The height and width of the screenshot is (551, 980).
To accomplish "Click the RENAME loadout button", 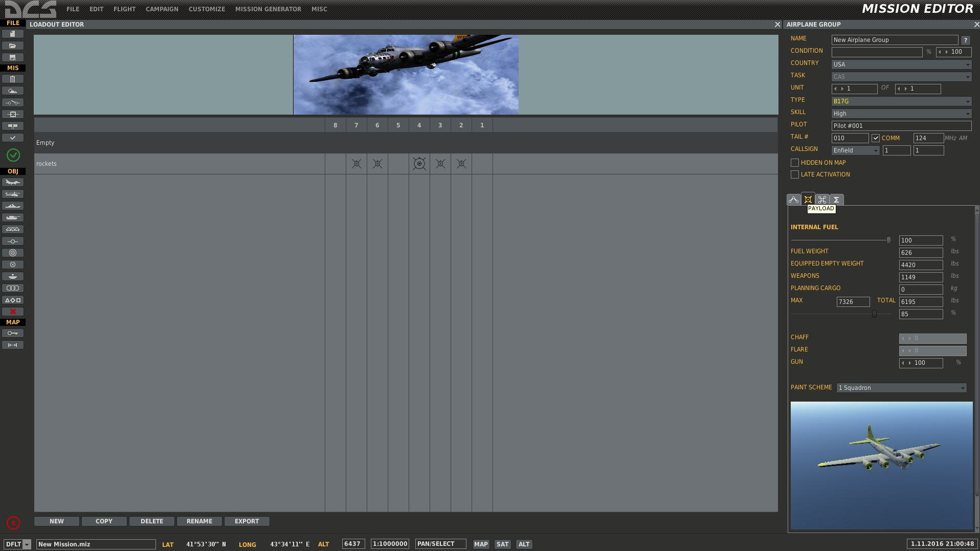I will (x=199, y=521).
